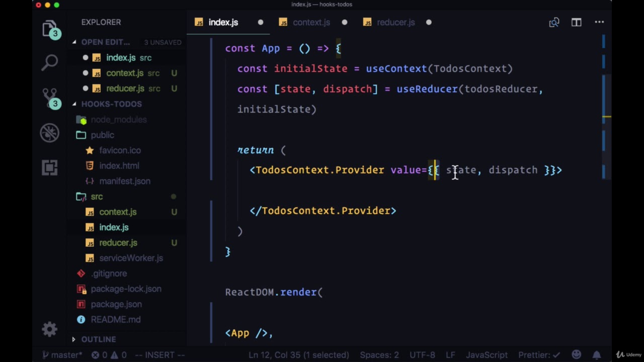
Task: Open context.js under the src folder
Action: pos(118,212)
